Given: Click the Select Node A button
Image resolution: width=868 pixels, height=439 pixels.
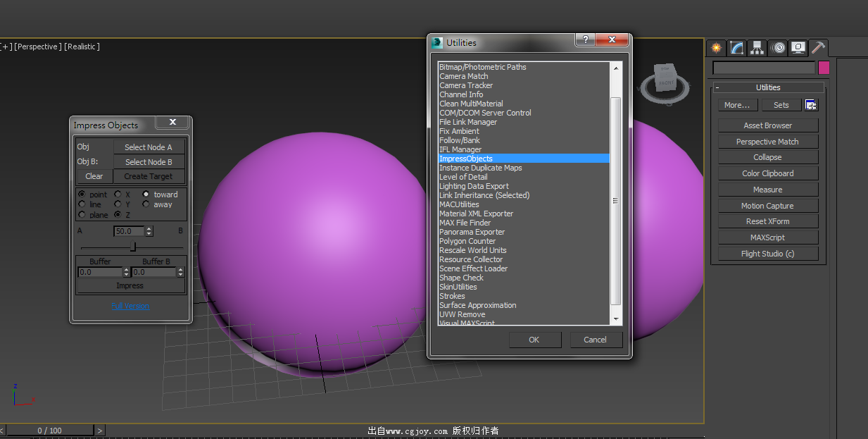Looking at the screenshot, I should (x=149, y=147).
